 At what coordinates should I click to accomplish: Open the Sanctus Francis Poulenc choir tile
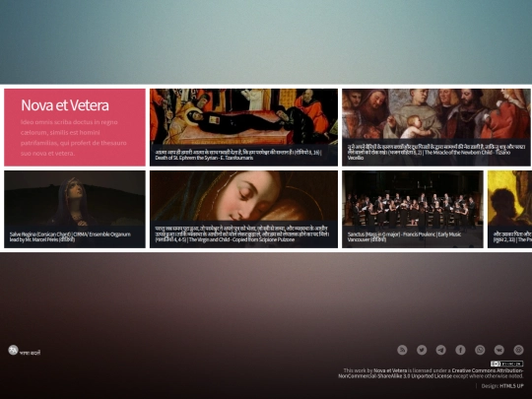413,209
